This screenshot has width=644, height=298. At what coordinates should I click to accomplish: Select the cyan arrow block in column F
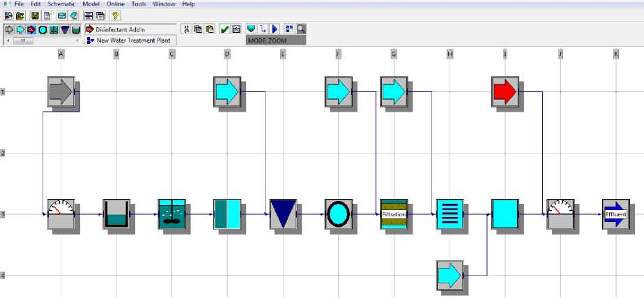click(339, 91)
